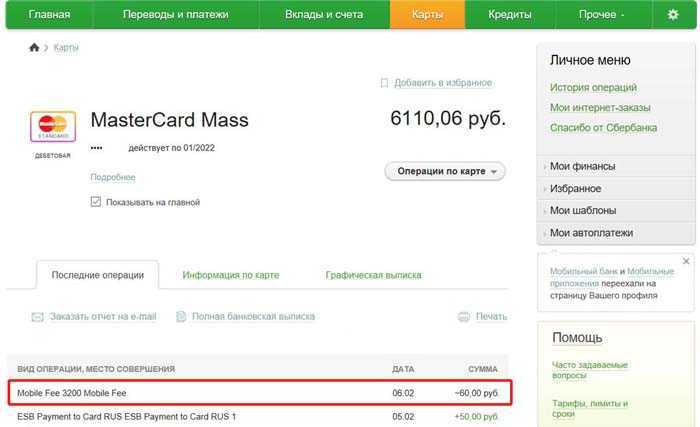Open the Подробнее link under card
The image size is (700, 427).
(x=112, y=177)
